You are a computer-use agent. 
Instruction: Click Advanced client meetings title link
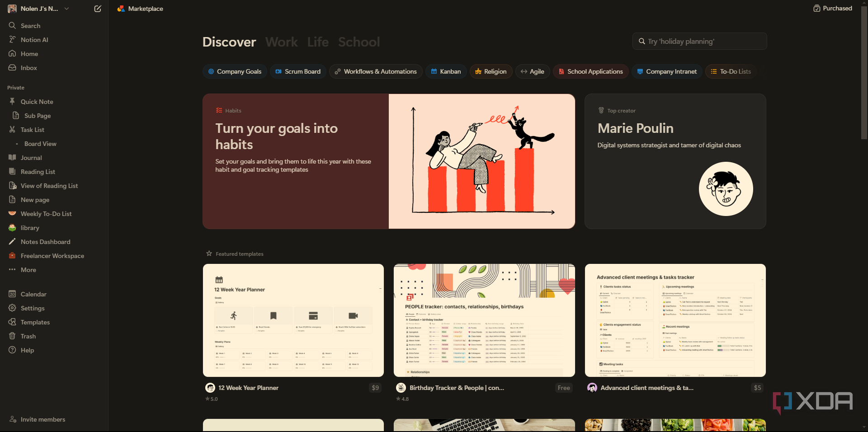[647, 388]
